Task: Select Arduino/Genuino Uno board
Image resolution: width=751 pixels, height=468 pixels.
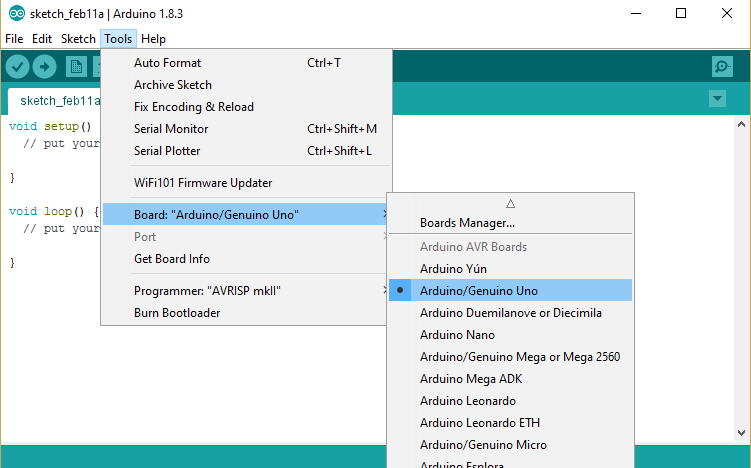Action: click(x=511, y=291)
